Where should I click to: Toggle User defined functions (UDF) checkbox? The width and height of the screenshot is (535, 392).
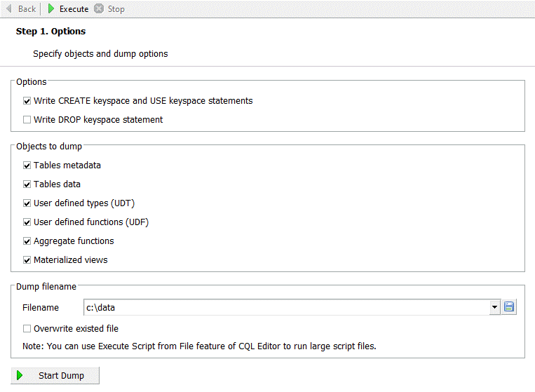tap(27, 222)
